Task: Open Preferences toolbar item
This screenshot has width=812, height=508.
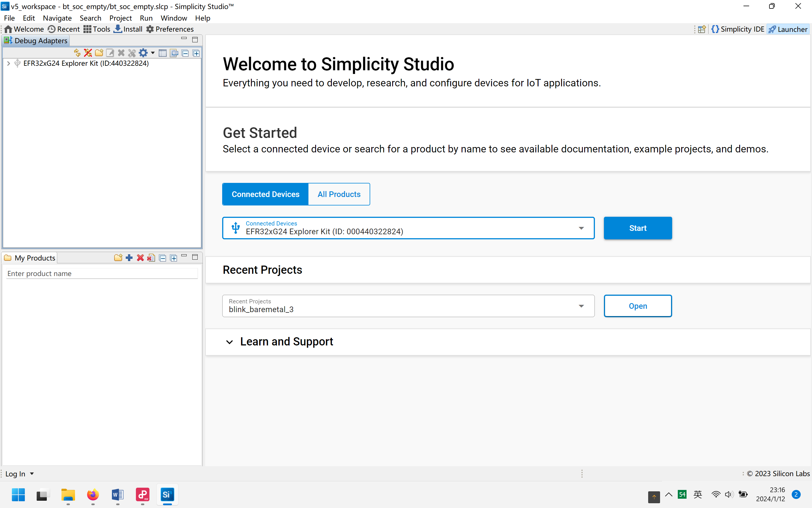Action: [x=170, y=29]
